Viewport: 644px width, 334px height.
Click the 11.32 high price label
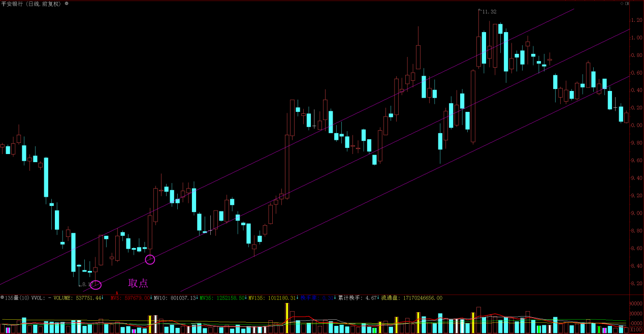[x=489, y=11]
